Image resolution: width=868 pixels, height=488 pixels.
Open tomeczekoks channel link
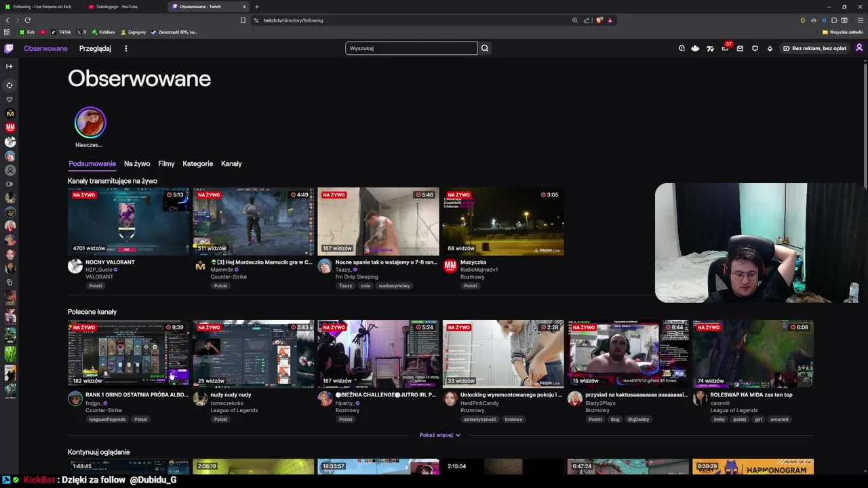click(226, 403)
